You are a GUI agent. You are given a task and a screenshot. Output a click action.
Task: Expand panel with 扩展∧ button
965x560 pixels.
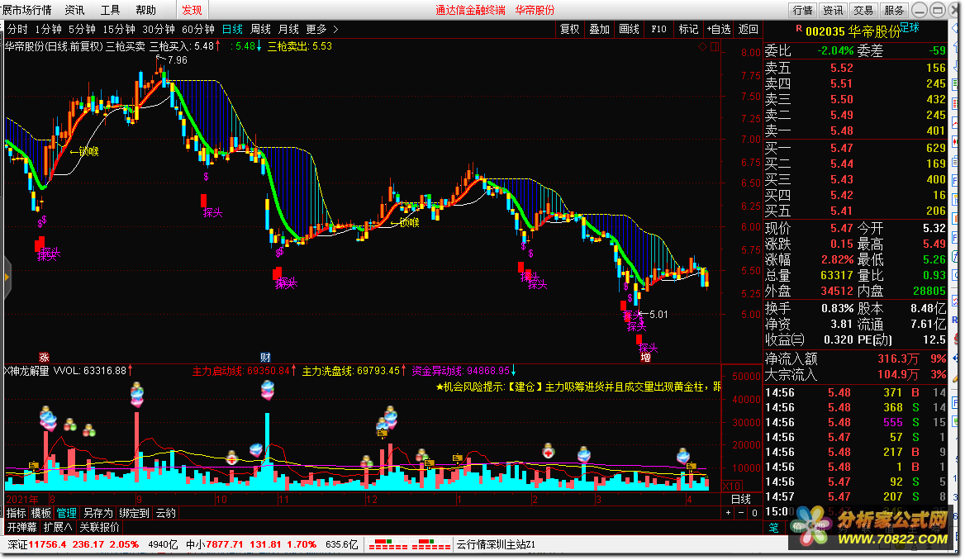58,528
